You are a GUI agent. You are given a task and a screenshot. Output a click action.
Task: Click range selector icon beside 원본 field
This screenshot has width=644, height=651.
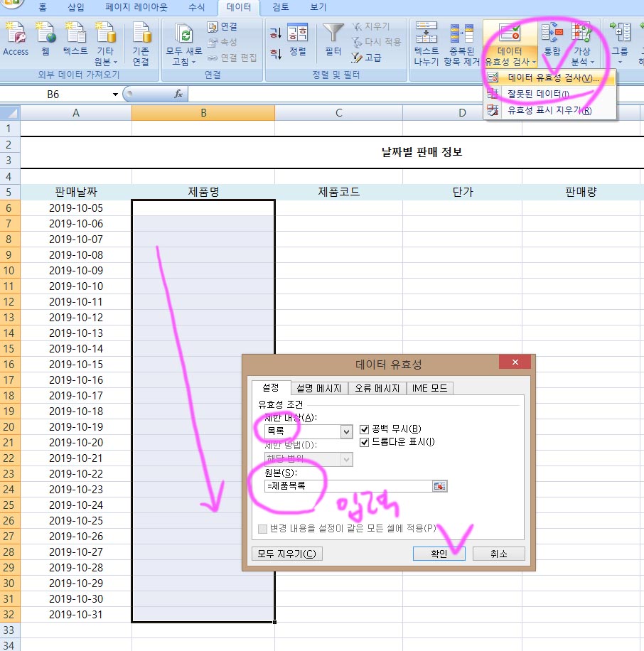(x=439, y=486)
